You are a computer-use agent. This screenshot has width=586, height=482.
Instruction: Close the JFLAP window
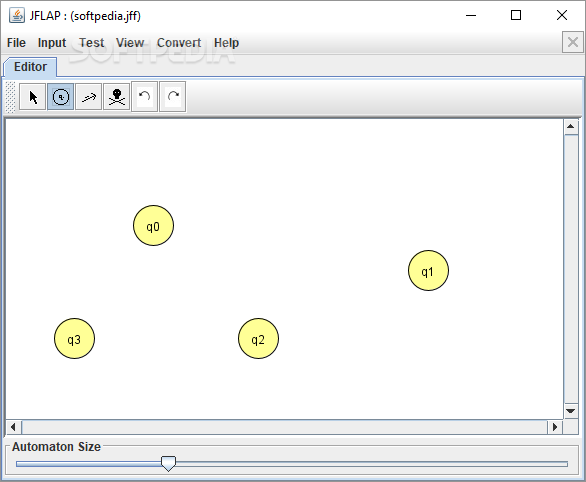click(x=562, y=15)
